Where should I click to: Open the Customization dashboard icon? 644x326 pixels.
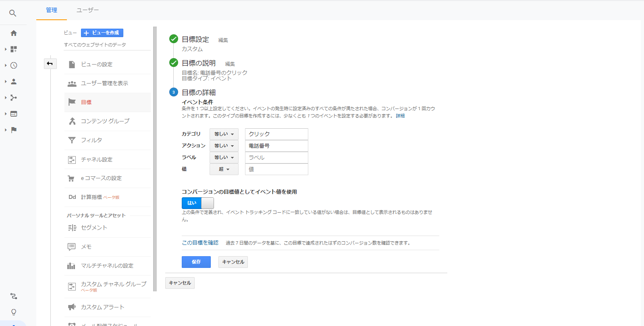click(x=14, y=49)
